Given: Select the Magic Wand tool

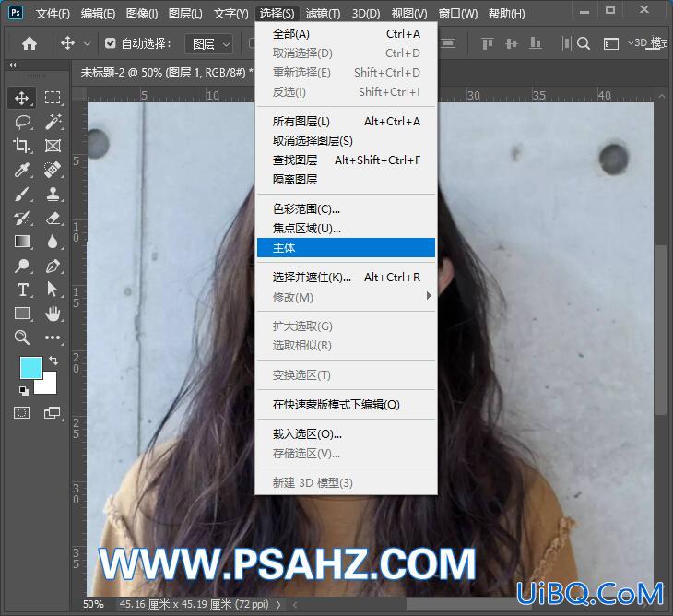Looking at the screenshot, I should pyautogui.click(x=53, y=122).
